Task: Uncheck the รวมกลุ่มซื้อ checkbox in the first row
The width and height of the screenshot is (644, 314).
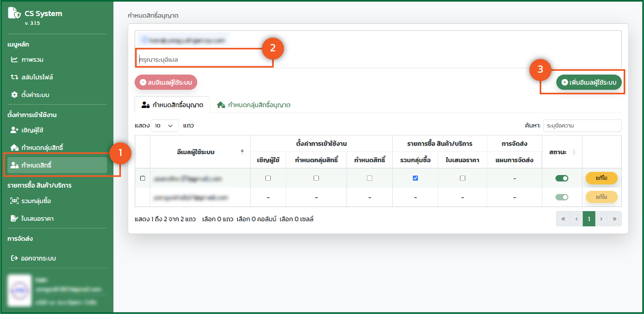Action: pyautogui.click(x=415, y=178)
